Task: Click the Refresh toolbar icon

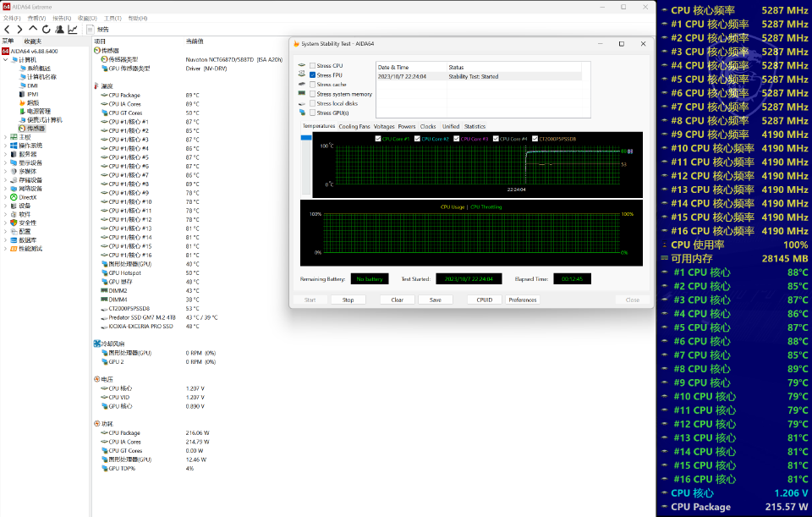Action: coord(46,29)
